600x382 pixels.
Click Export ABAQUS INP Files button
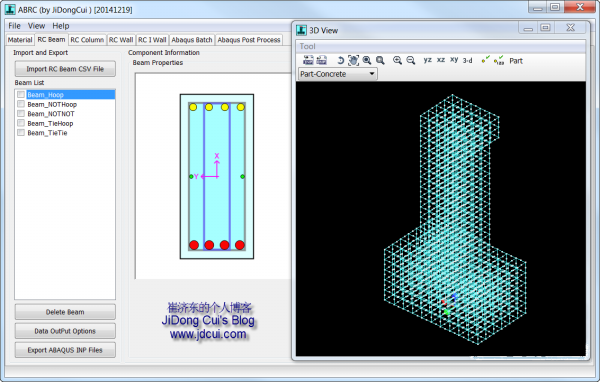pos(65,350)
